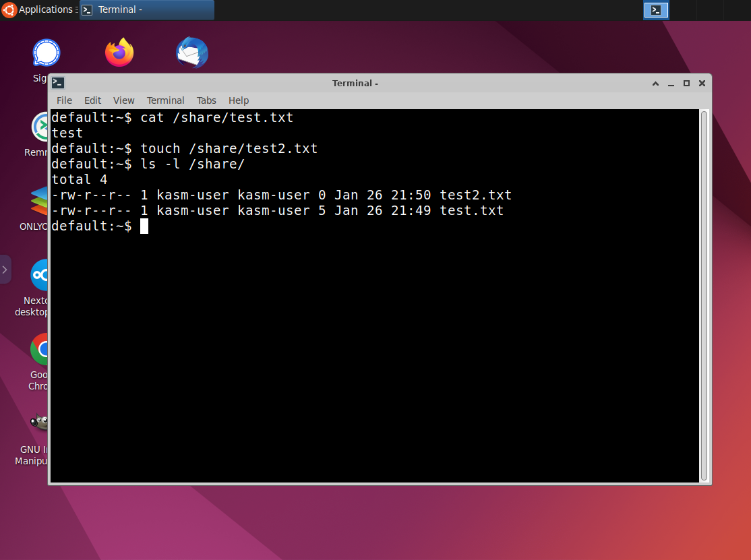Open Thunderbird mail desktop icon
Screen dimensions: 751x560
192,53
